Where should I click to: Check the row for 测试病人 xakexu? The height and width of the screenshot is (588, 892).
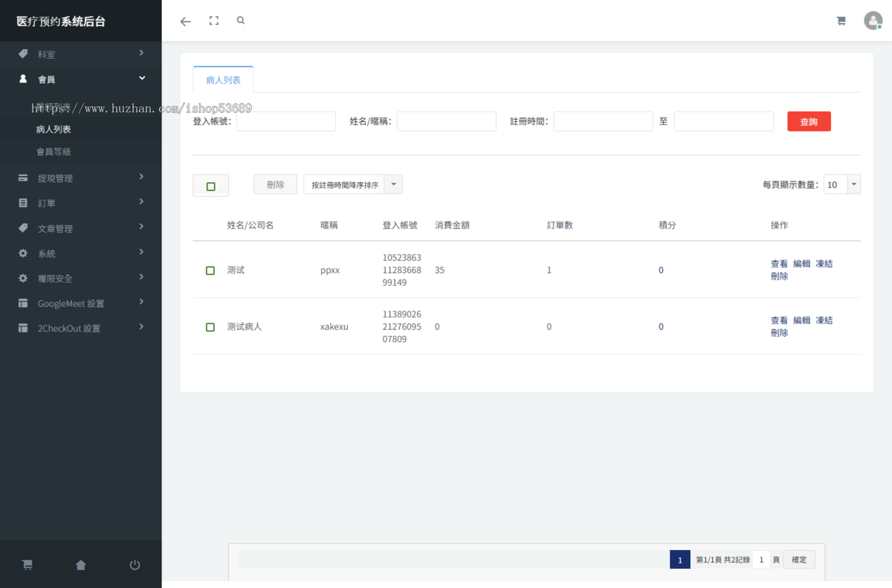click(210, 327)
